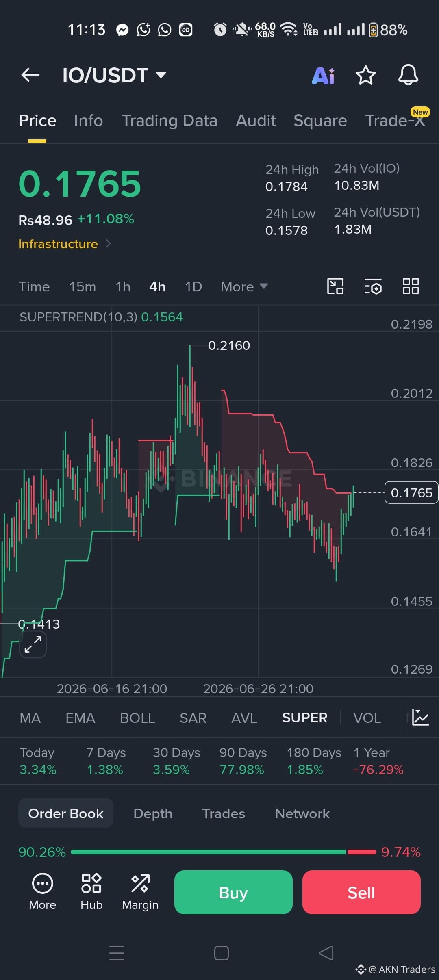Open the Square tab

[320, 121]
